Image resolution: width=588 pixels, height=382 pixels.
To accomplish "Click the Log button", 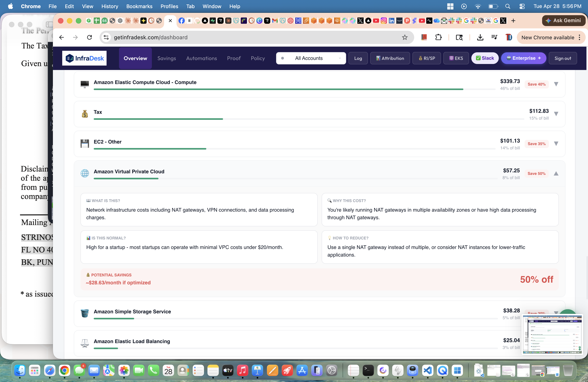I will (x=358, y=58).
